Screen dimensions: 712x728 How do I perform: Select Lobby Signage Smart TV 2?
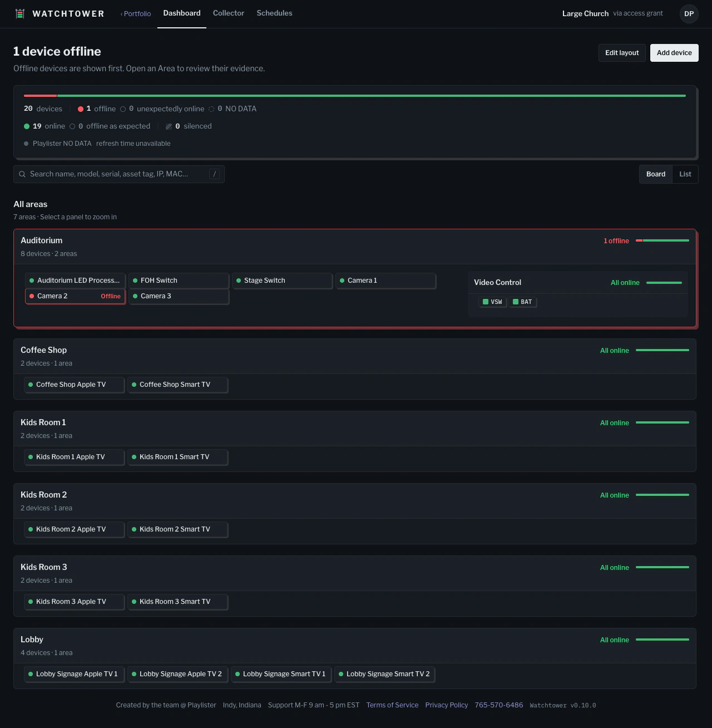[384, 674]
